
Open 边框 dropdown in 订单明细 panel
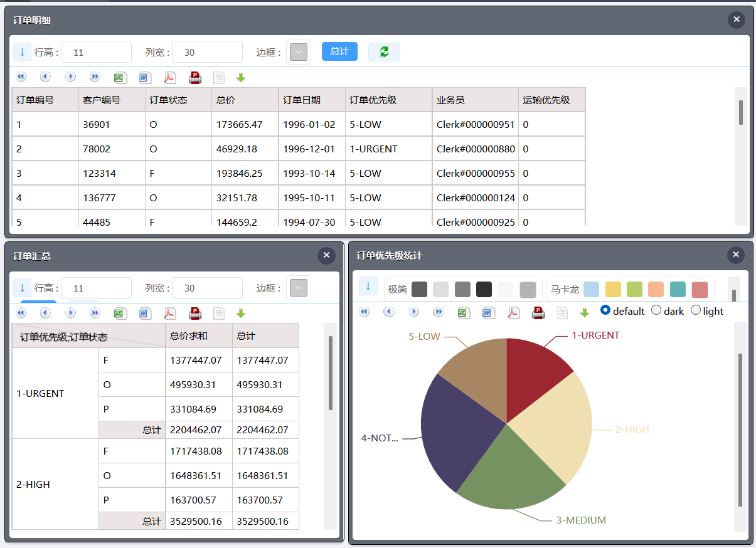299,53
